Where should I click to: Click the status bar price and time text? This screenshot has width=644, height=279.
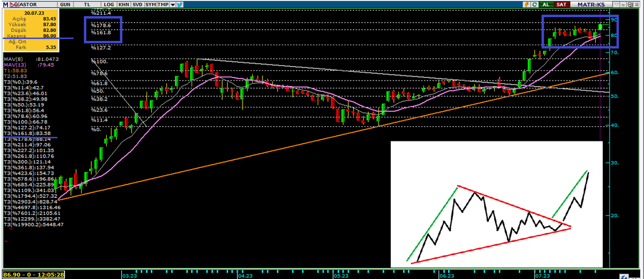(x=34, y=274)
